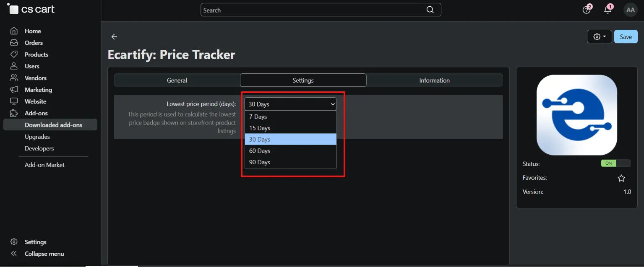Save the add-on settings
644x267 pixels.
click(x=626, y=37)
